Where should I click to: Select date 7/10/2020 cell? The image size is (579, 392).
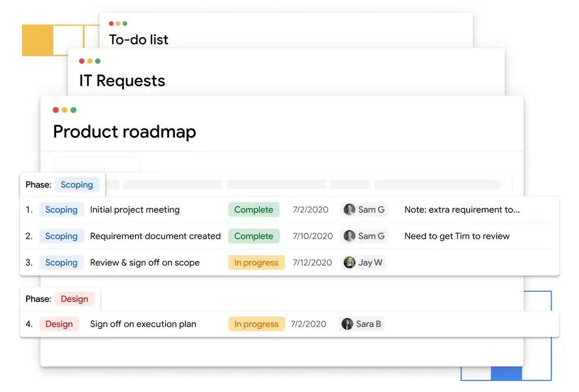(x=313, y=236)
